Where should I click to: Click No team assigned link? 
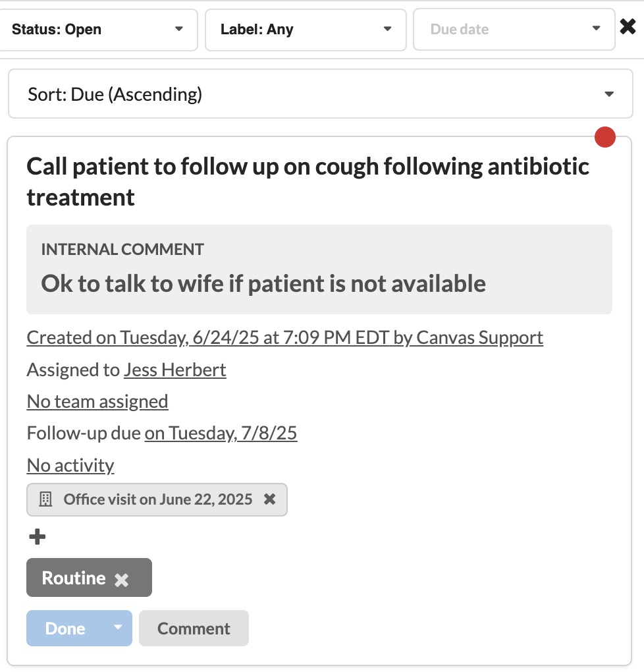[97, 401]
